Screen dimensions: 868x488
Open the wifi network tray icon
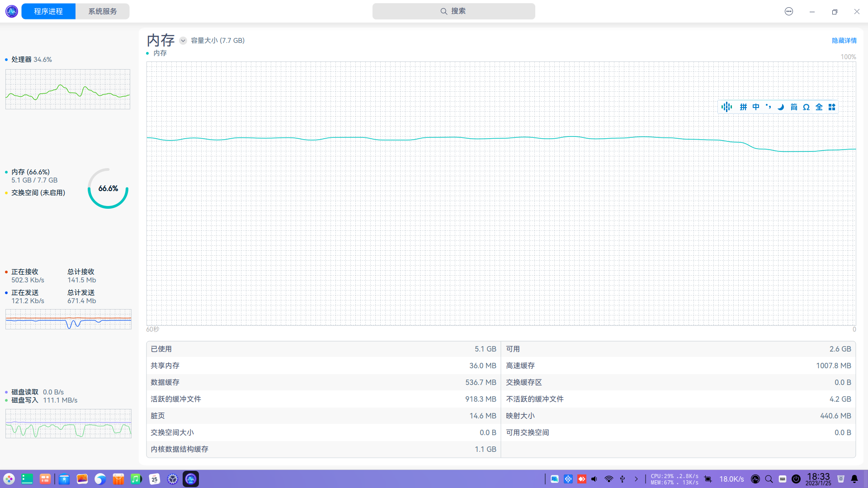pyautogui.click(x=609, y=479)
